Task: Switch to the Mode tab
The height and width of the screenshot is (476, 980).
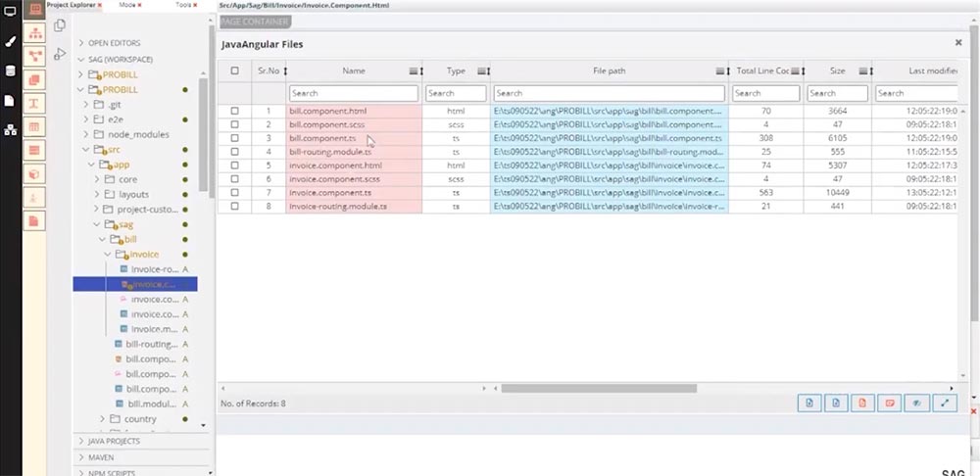Action: [127, 5]
